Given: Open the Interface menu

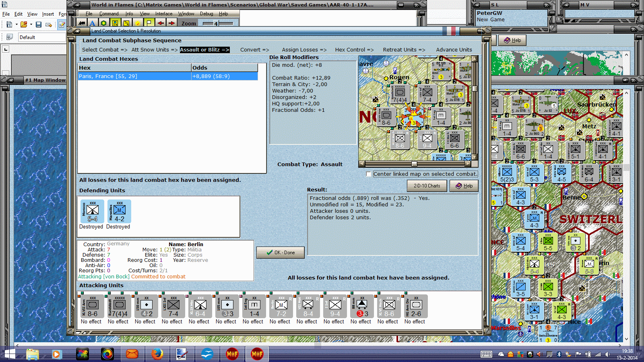Looking at the screenshot, I should click(164, 14).
